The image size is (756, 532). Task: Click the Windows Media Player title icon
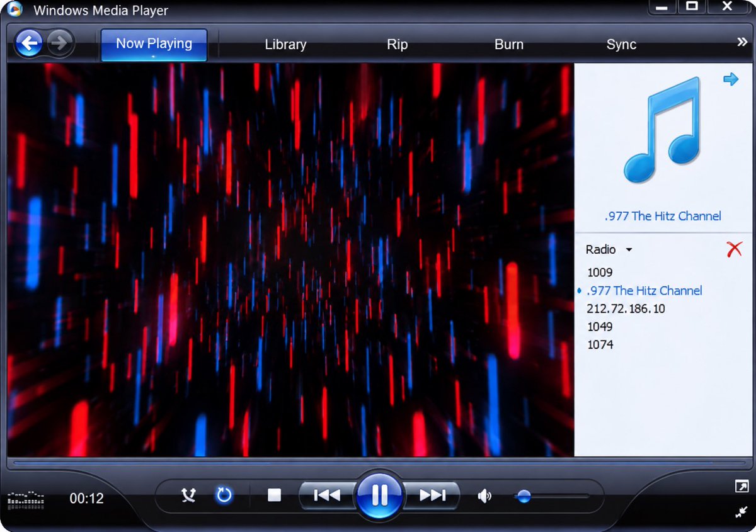point(14,8)
